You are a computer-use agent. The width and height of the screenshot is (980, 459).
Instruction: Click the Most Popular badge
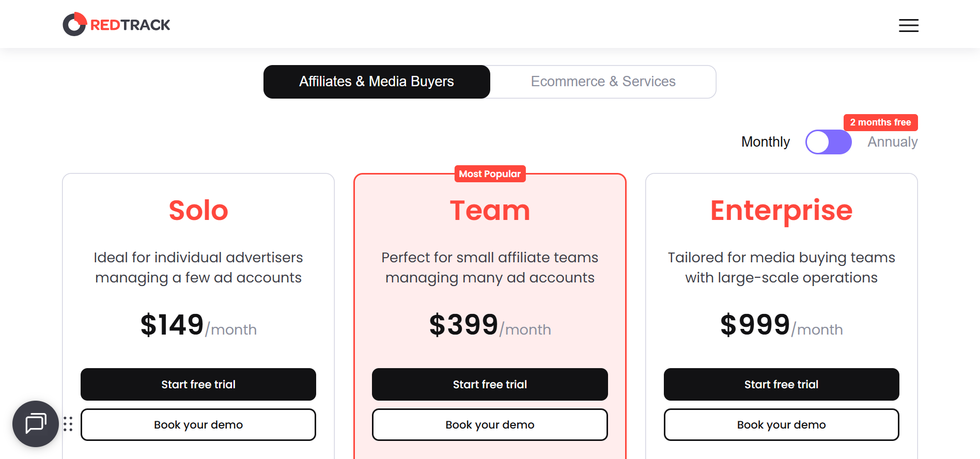coord(490,174)
